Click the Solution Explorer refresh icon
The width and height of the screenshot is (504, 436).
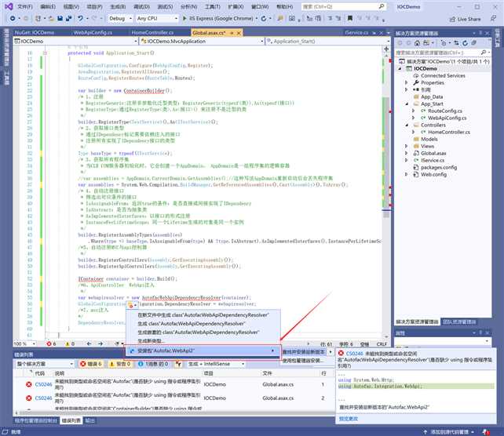click(465, 42)
